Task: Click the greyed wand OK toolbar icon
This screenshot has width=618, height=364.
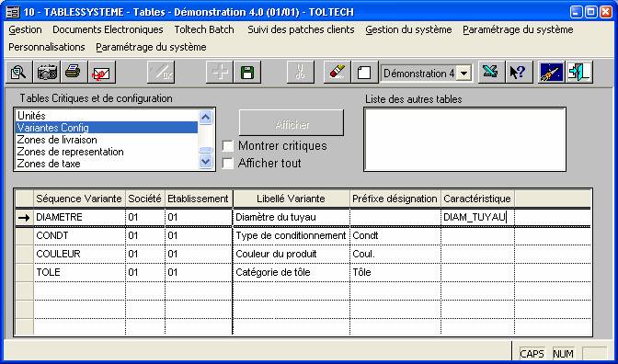Action: click(161, 72)
